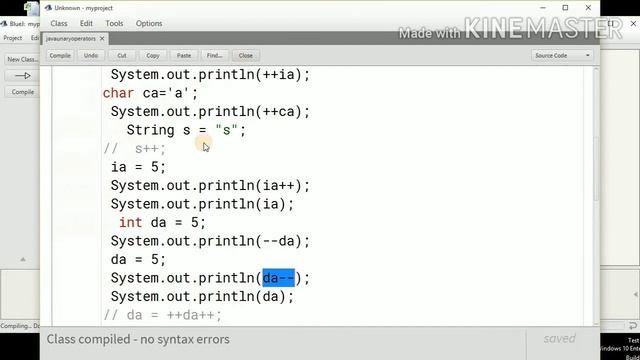Viewport: 640px width, 360px height.
Task: Click the arrow button in BlueJ window
Action: tap(22, 76)
